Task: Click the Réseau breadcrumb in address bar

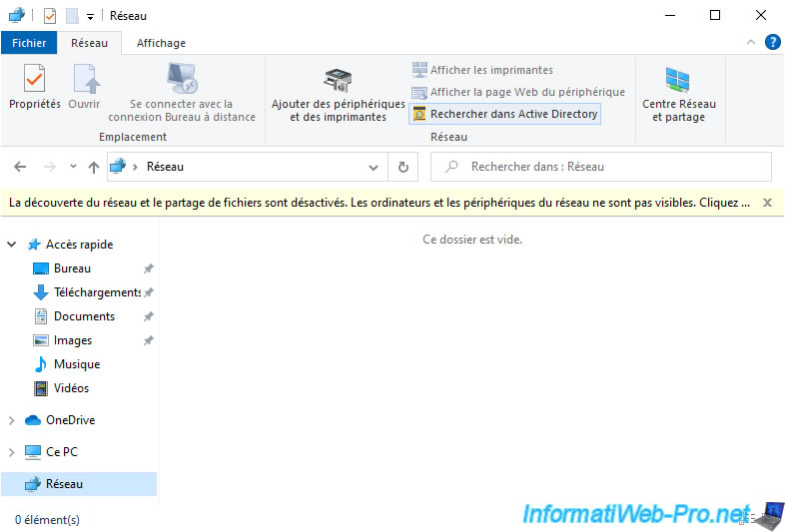Action: [165, 167]
